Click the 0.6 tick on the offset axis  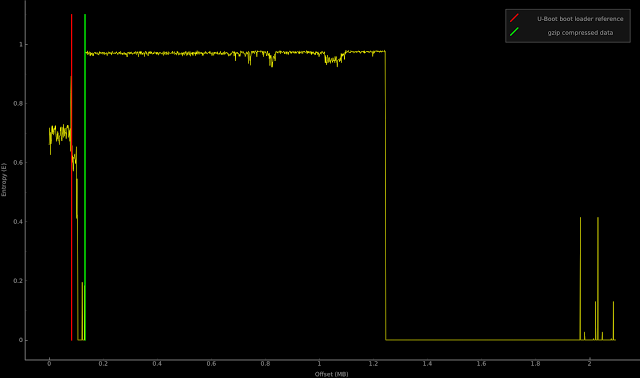[x=211, y=364]
